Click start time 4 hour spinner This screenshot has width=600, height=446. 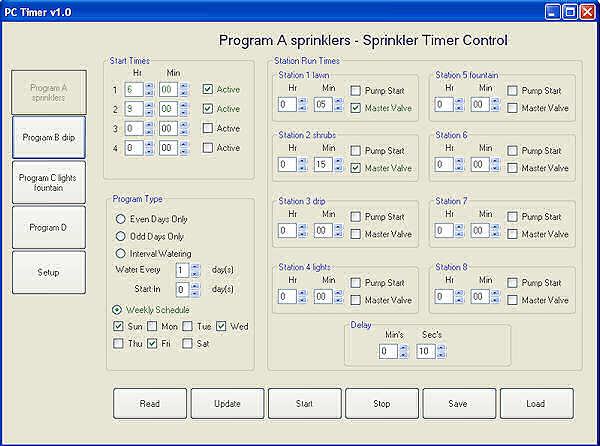coord(149,148)
